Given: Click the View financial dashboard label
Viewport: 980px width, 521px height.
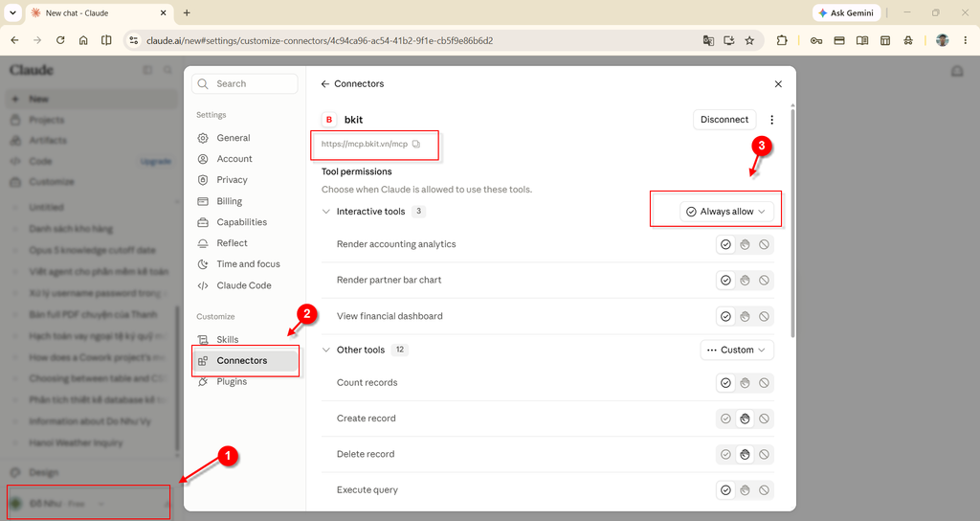Looking at the screenshot, I should 390,316.
